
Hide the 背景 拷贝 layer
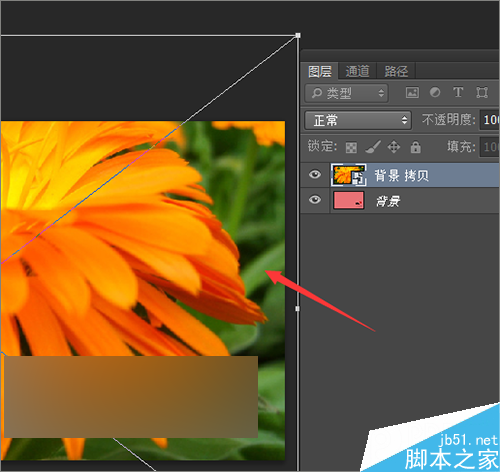(x=314, y=174)
